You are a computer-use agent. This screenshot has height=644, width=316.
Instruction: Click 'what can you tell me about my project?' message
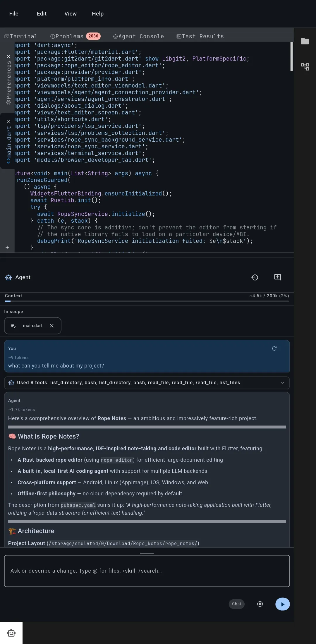point(56,366)
